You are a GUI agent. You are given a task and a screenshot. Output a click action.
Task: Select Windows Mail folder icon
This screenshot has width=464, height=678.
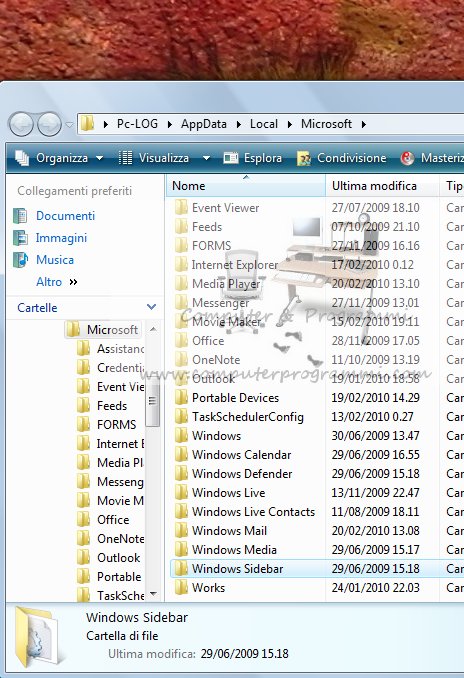point(181,531)
